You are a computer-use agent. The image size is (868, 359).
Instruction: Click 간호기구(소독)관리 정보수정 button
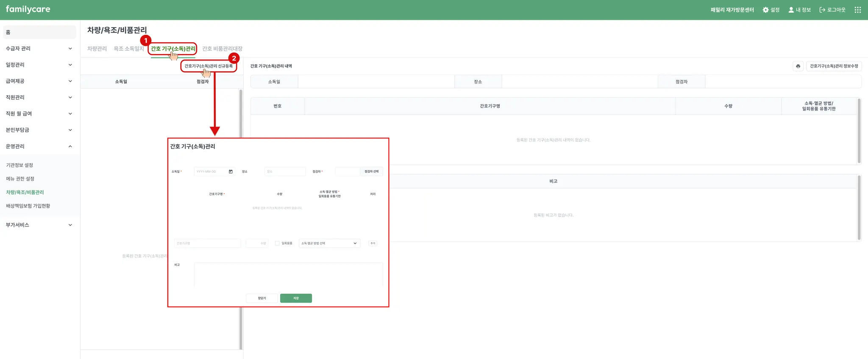click(x=834, y=66)
